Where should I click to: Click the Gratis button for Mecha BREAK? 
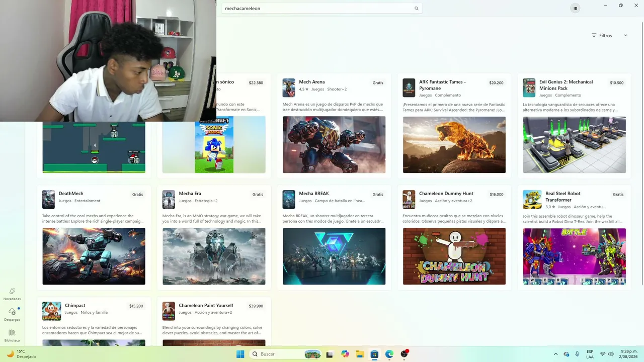point(378,194)
